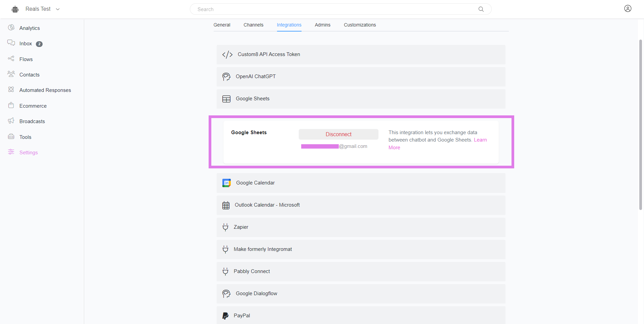Click the Google Sheets table icon

click(226, 99)
